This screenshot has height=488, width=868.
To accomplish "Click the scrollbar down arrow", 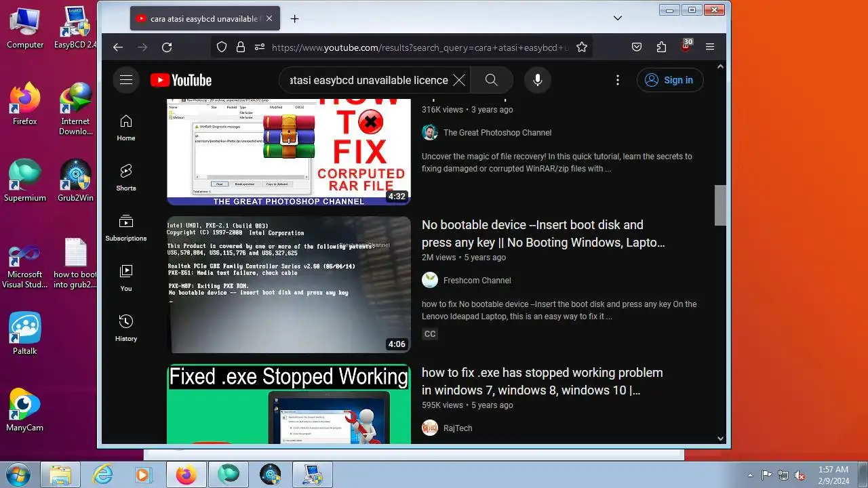I will 720,439.
